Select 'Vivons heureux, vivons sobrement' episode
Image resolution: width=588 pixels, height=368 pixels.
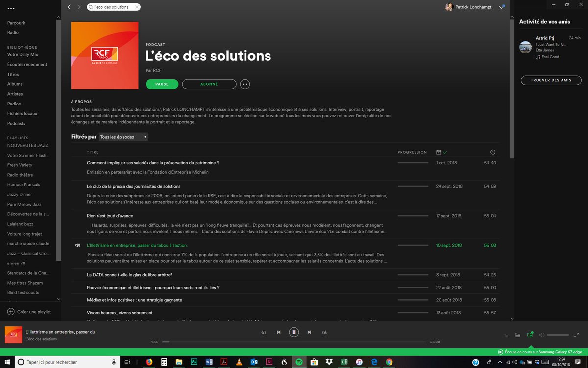click(x=120, y=313)
